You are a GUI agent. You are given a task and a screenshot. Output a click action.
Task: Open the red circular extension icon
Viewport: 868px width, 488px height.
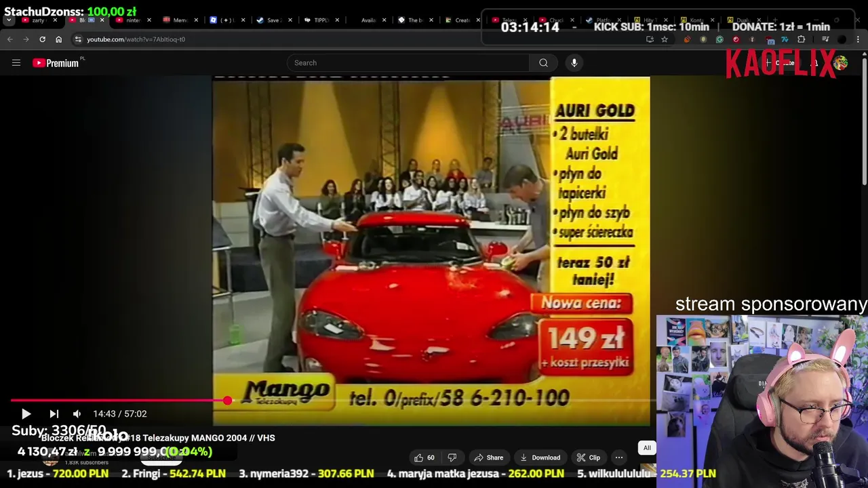tap(736, 39)
